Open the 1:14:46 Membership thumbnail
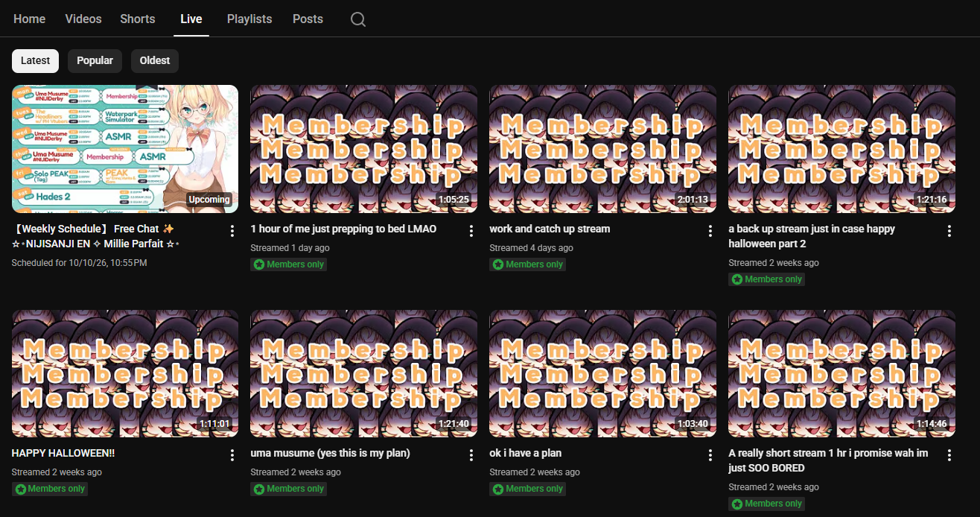This screenshot has width=980, height=517. 842,373
